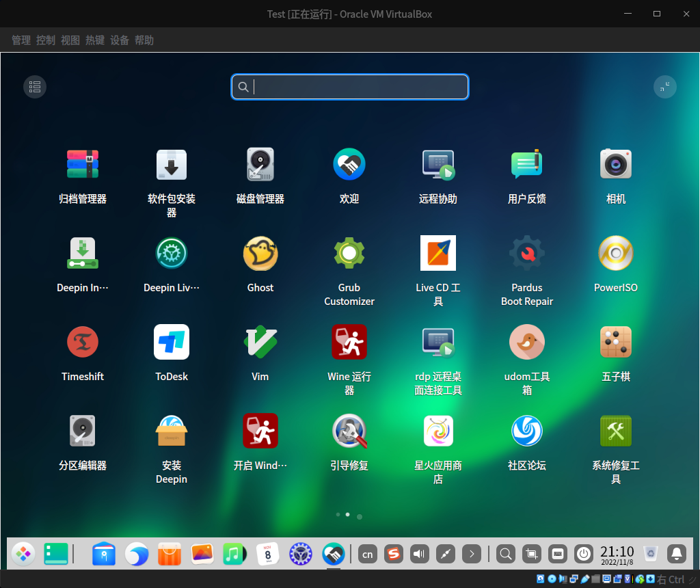Launch 系统修复工具 system repair tool
Screen dimensions: 700x588
pos(616,431)
